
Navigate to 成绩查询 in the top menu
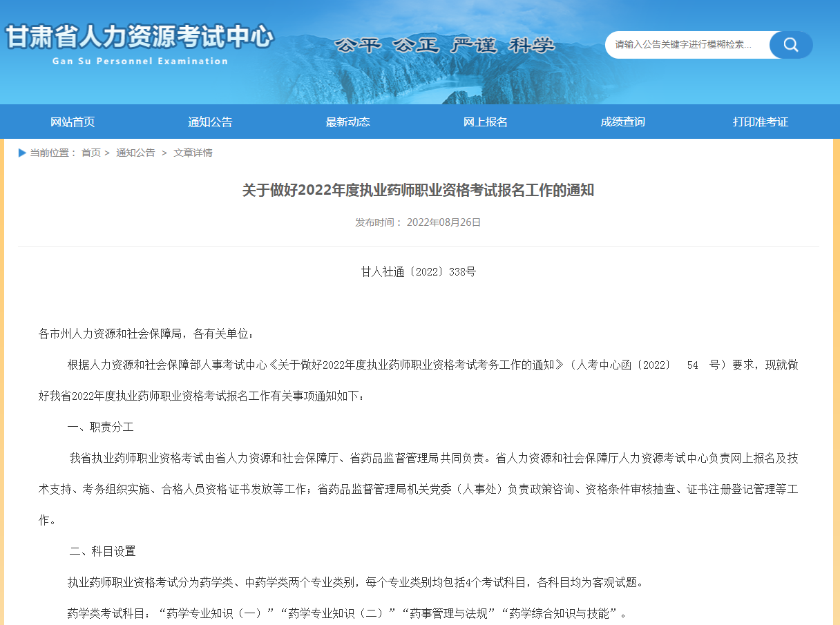[x=622, y=122]
